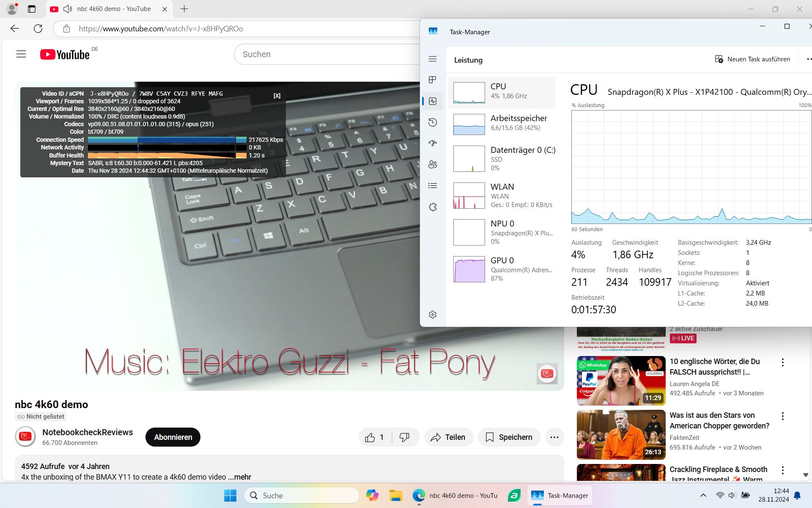Open Task Manager Processes page icon
This screenshot has height=508, width=812.
coord(432,80)
